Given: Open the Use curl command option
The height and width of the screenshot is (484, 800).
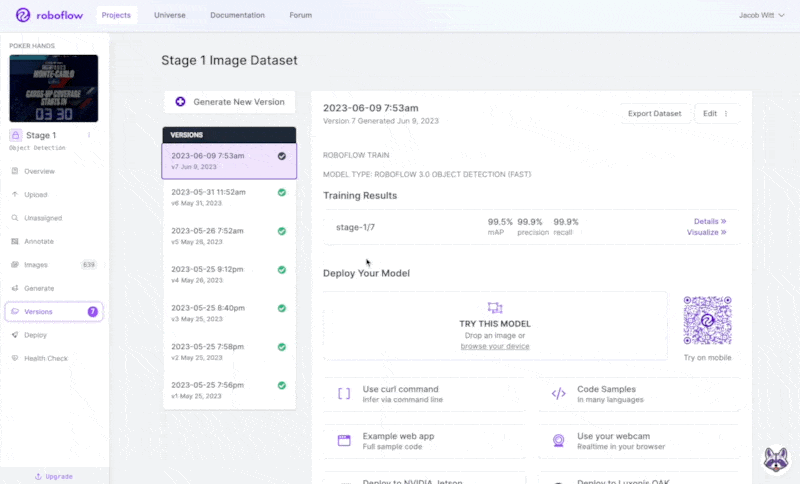Looking at the screenshot, I should click(424, 394).
